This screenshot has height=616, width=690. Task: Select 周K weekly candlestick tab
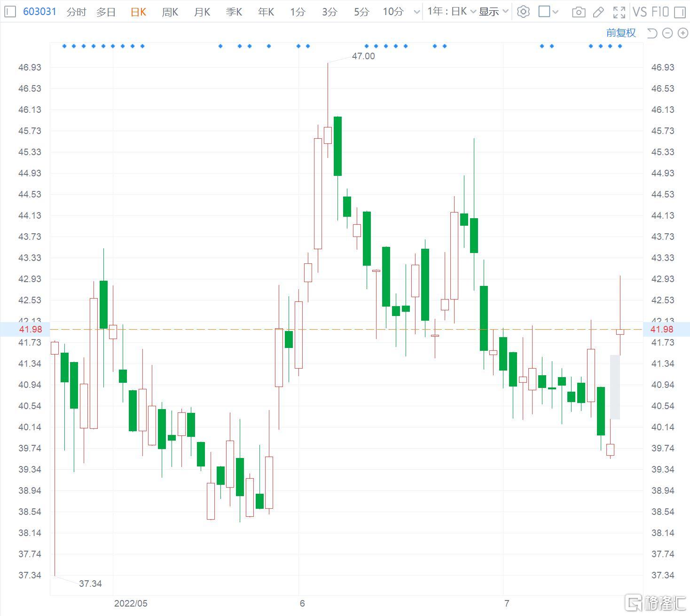point(170,12)
